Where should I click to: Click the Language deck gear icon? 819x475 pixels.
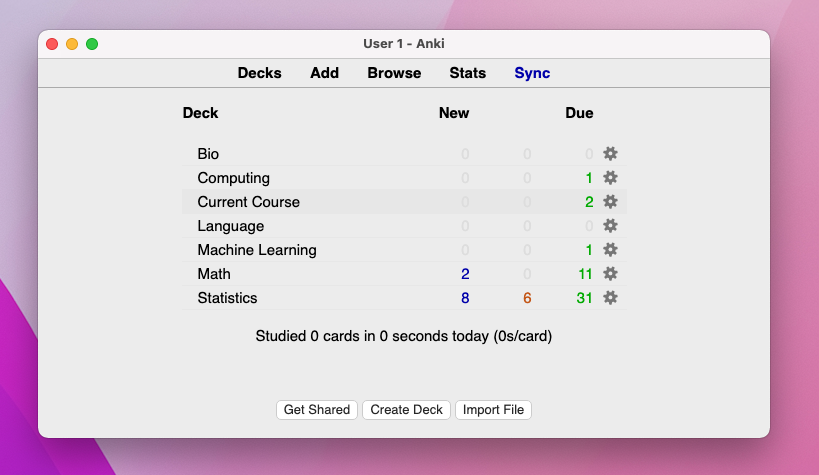click(610, 226)
